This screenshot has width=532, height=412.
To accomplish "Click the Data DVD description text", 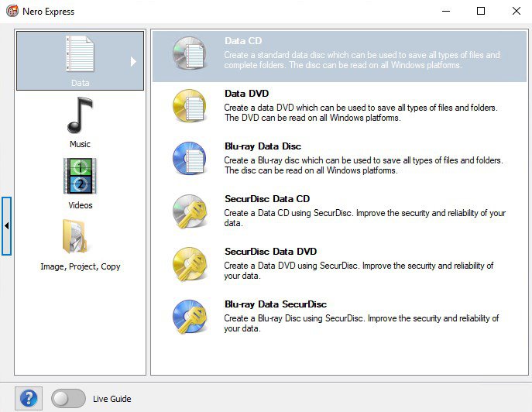I will tap(361, 112).
